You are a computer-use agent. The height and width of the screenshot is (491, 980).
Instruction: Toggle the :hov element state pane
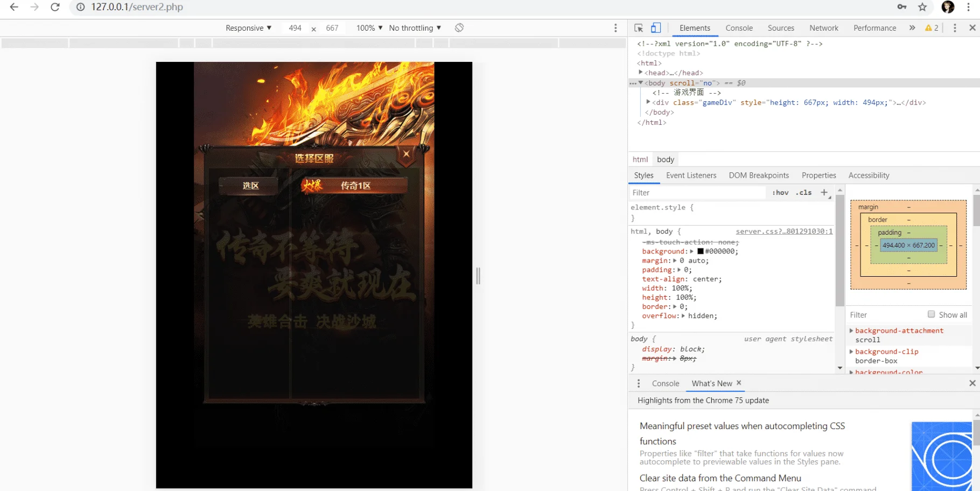pos(780,193)
